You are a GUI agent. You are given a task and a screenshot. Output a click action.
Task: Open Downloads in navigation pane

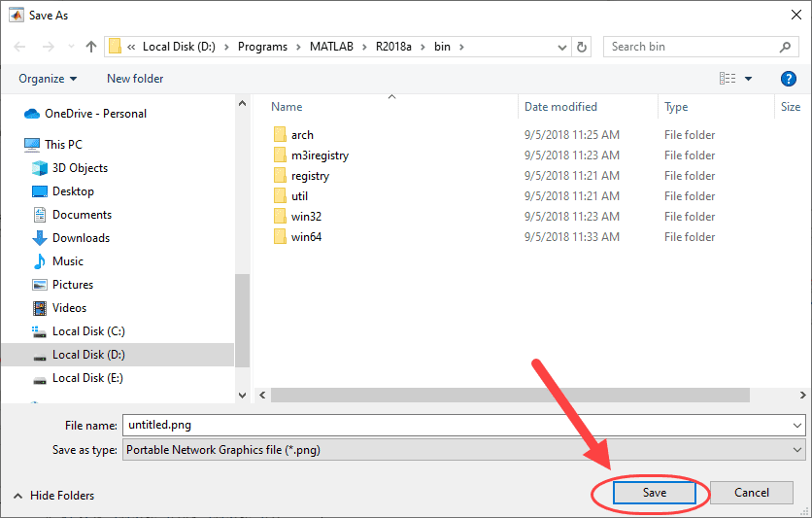[x=71, y=238]
